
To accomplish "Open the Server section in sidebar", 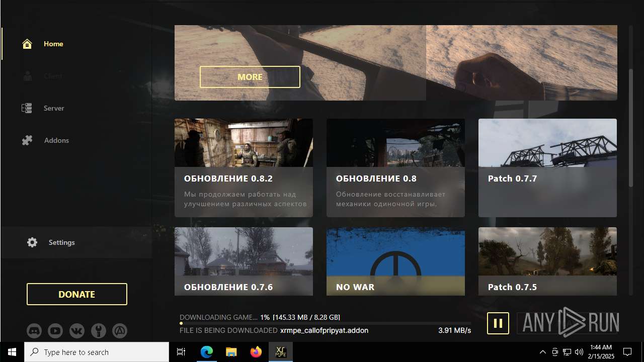I will click(x=76, y=108).
